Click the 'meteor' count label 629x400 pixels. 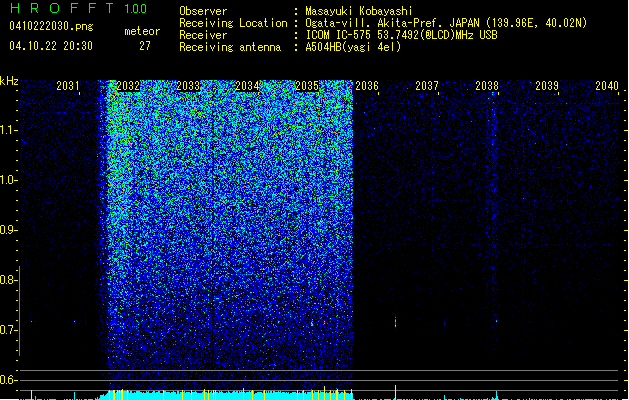coord(142,31)
